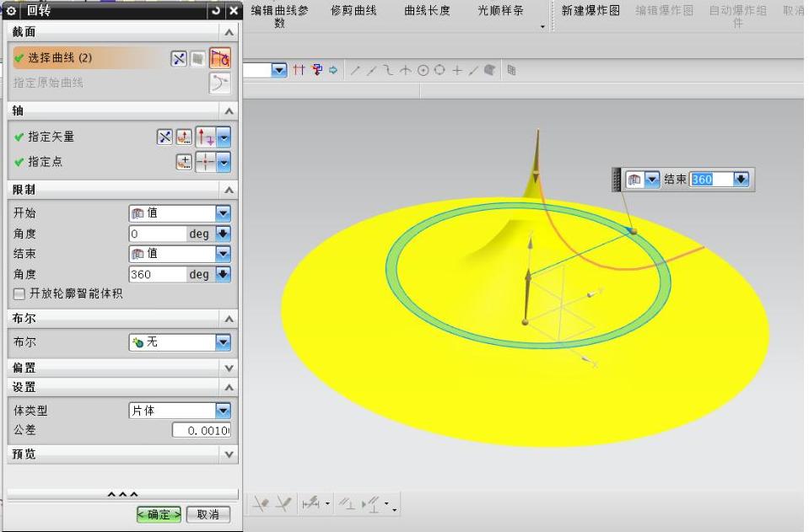This screenshot has width=809, height=532.
Task: Enable the control point snap icon
Action: pyautogui.click(x=388, y=70)
